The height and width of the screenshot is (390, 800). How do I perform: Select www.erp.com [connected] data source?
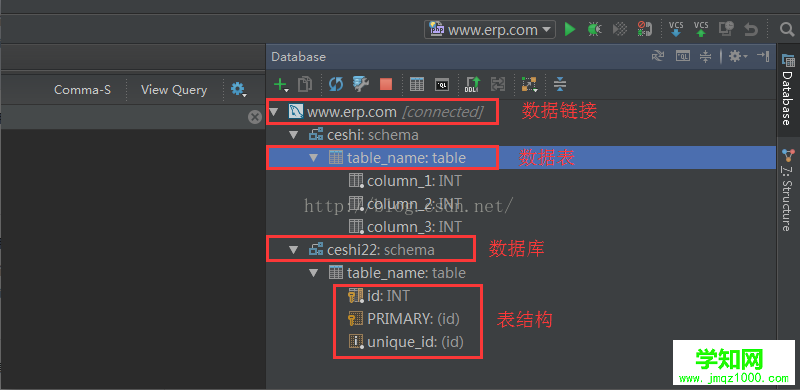click(386, 112)
